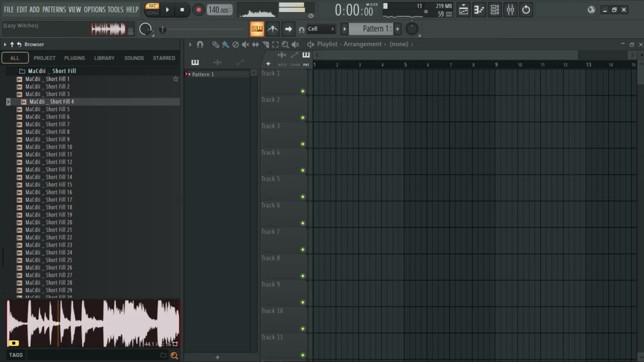Mute Track 1 with its green LED

[x=303, y=92]
